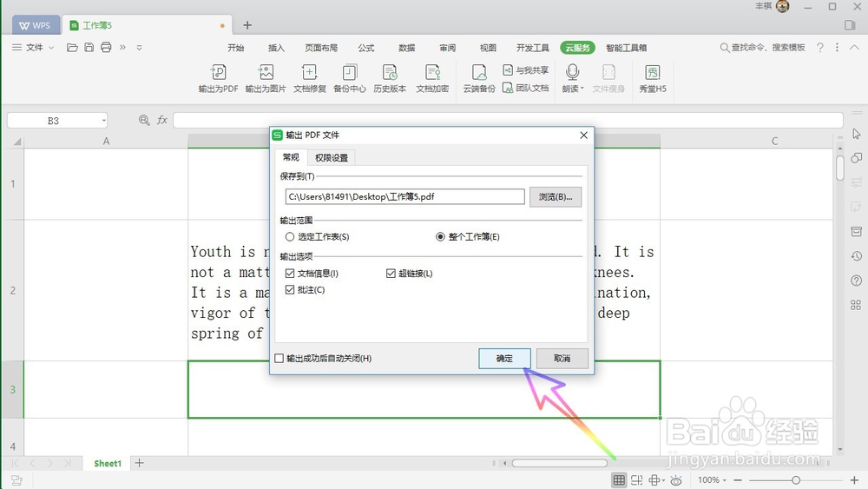868x489 pixels.
Task: Click the open folder icon in quick toolbar
Action: click(72, 48)
